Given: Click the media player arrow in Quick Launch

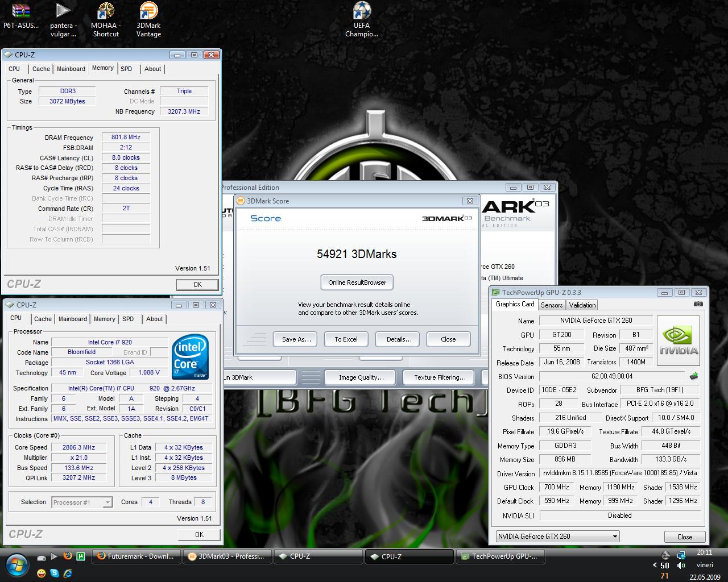Looking at the screenshot, I should click(x=54, y=556).
